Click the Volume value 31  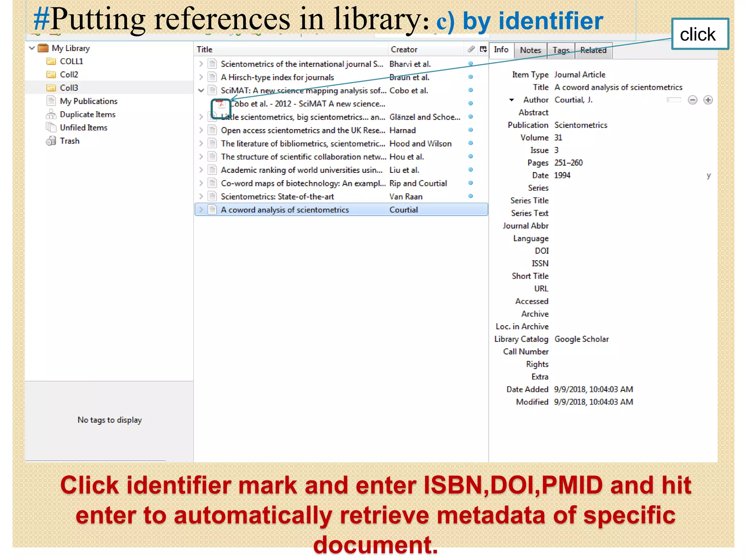click(558, 138)
